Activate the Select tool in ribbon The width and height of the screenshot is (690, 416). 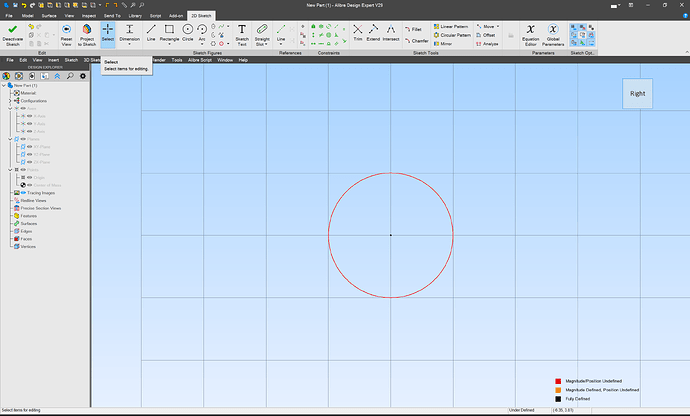pos(108,33)
